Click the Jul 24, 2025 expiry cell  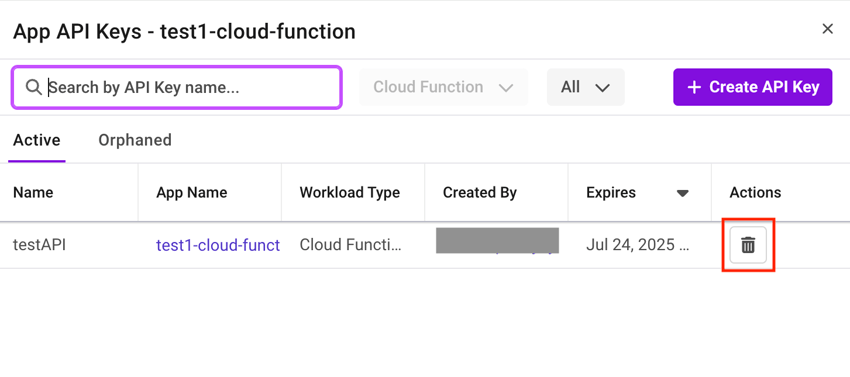(x=638, y=245)
